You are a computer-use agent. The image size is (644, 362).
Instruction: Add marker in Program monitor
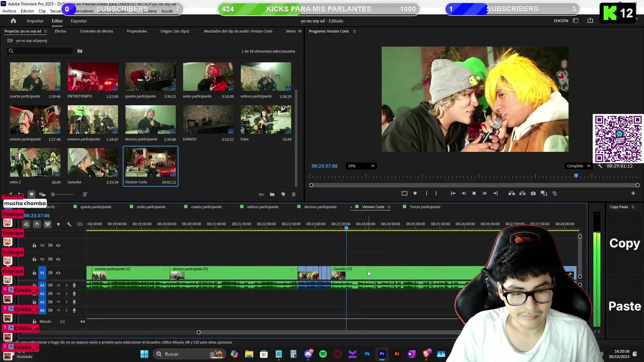[415, 193]
